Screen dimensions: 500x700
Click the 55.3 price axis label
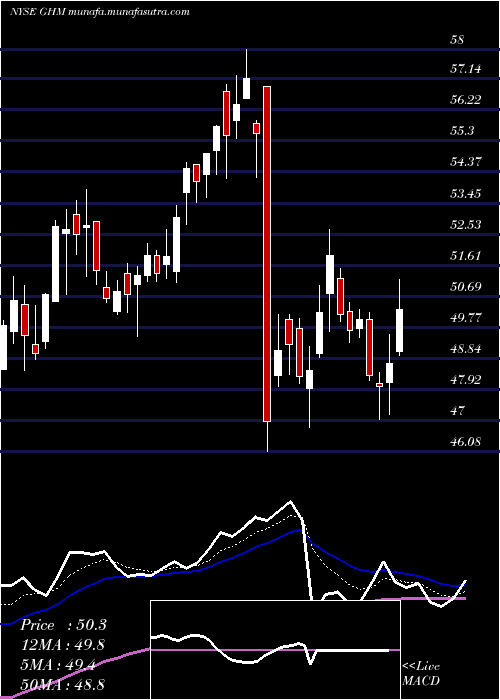pyautogui.click(x=462, y=131)
